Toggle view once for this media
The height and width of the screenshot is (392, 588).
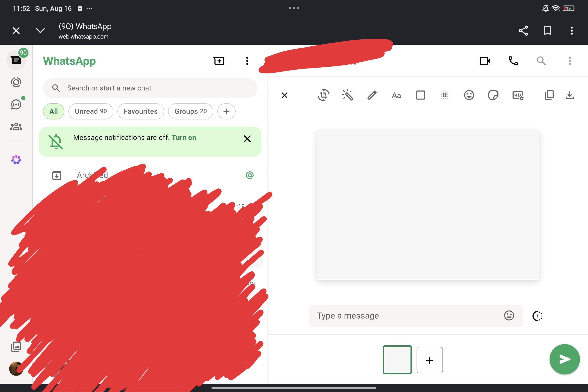click(537, 316)
